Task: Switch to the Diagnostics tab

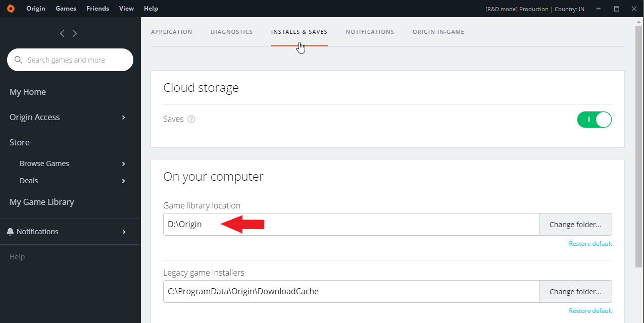Action: point(231,32)
